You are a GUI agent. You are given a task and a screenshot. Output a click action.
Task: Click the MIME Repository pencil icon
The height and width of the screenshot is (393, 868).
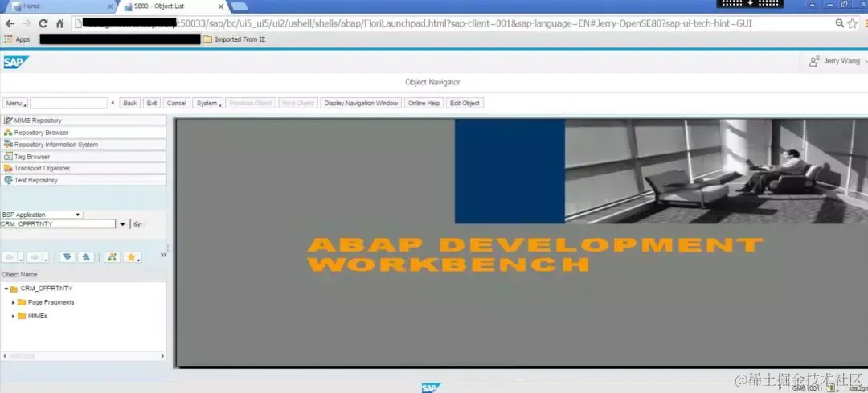point(8,120)
